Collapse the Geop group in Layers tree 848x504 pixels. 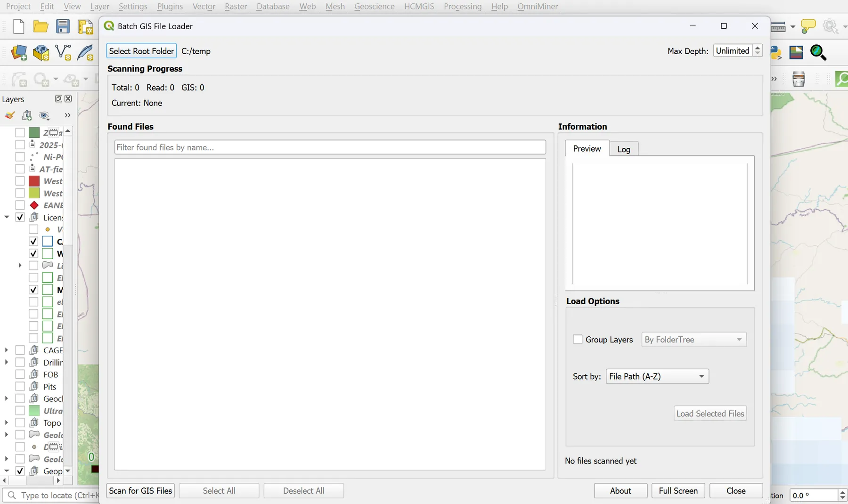[7, 471]
